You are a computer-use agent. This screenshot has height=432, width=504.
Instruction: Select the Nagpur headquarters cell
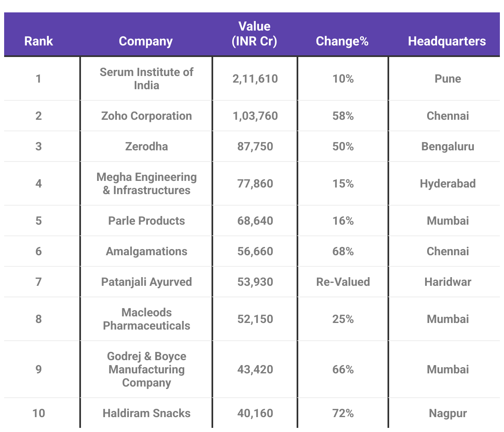click(448, 413)
